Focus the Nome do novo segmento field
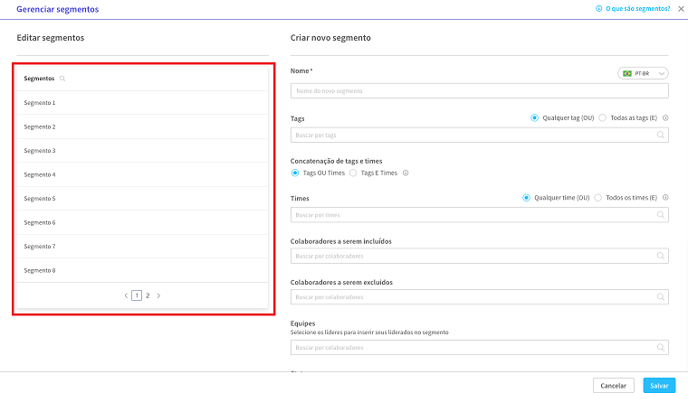Image resolution: width=688 pixels, height=393 pixels. 479,91
